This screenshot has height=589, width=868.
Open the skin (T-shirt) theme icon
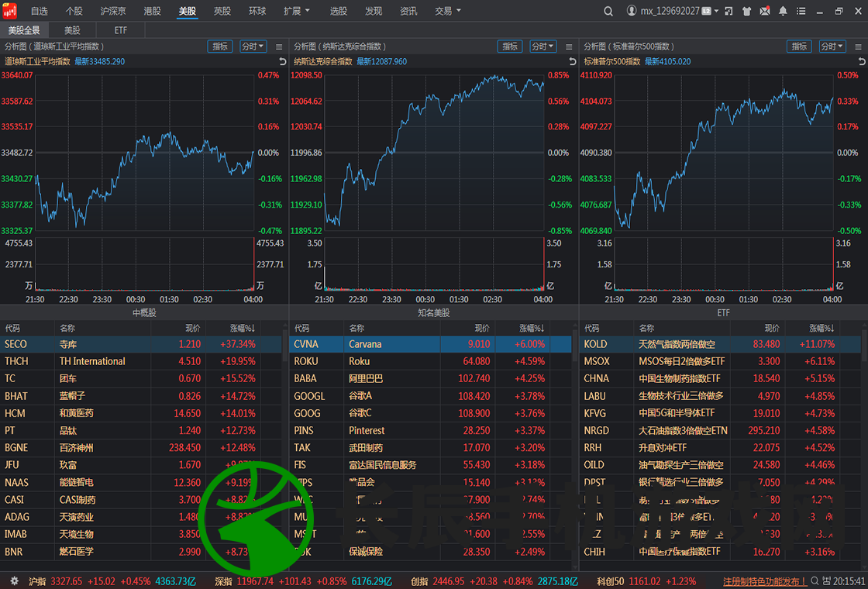pyautogui.click(x=747, y=11)
